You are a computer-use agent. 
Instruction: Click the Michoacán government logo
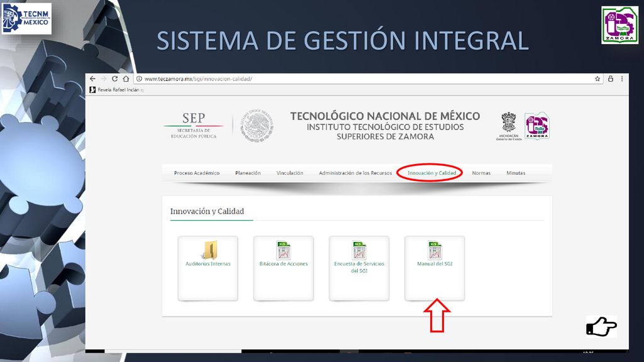[509, 126]
